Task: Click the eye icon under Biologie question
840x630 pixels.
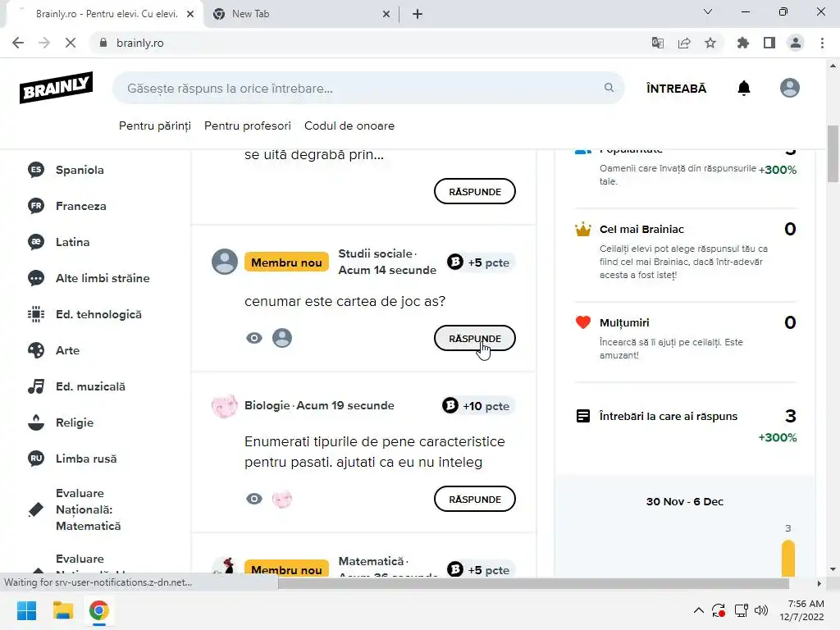Action: pos(254,499)
